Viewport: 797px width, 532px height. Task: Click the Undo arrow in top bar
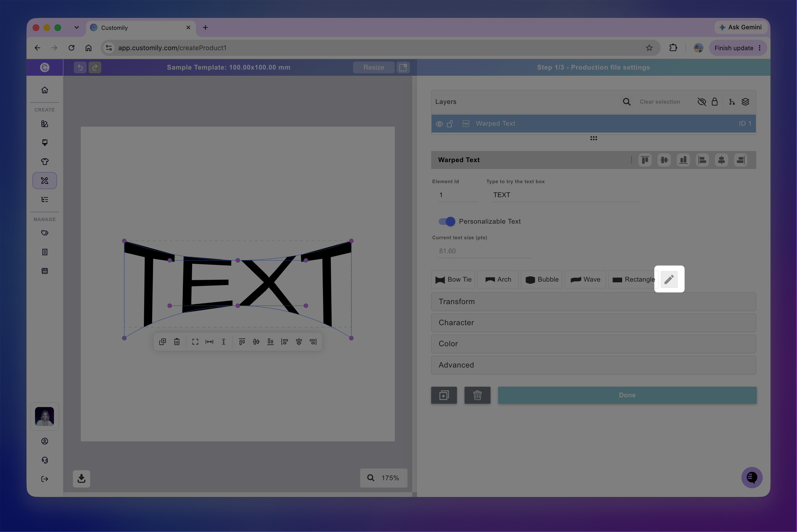pos(80,67)
